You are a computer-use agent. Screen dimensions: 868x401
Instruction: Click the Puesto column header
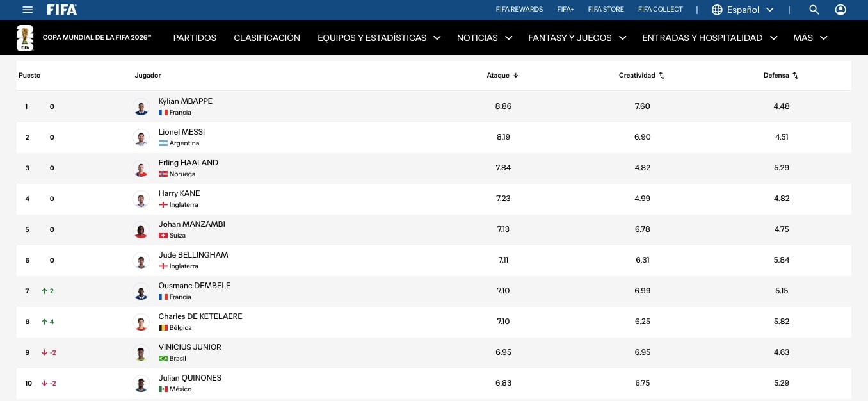(x=29, y=75)
